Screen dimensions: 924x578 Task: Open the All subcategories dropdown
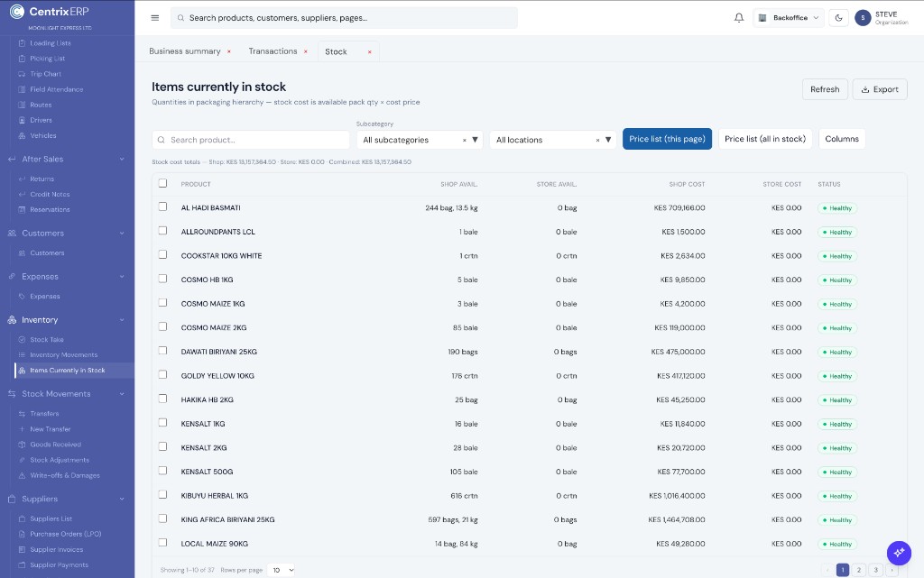coord(420,140)
